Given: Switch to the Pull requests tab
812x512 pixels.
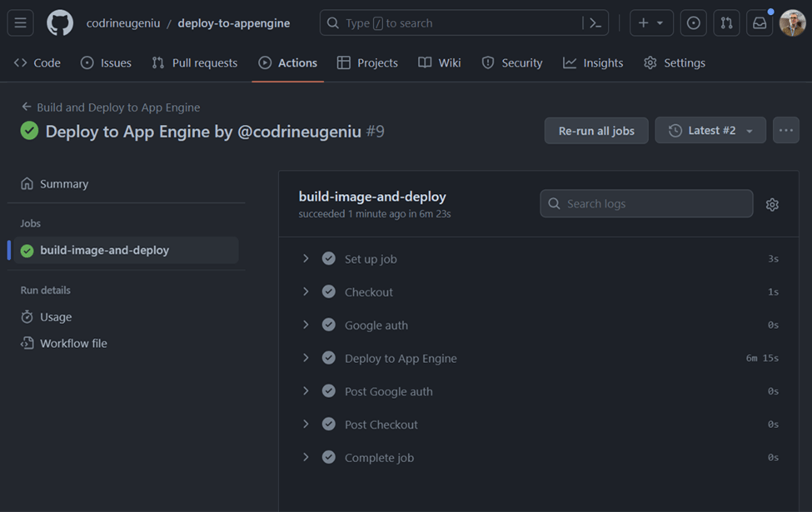Looking at the screenshot, I should tap(195, 63).
